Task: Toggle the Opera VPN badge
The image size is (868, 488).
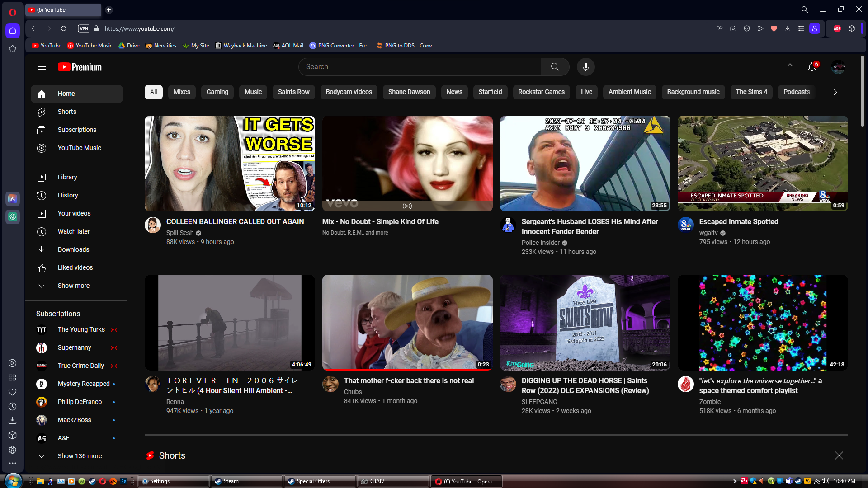Action: (84, 28)
